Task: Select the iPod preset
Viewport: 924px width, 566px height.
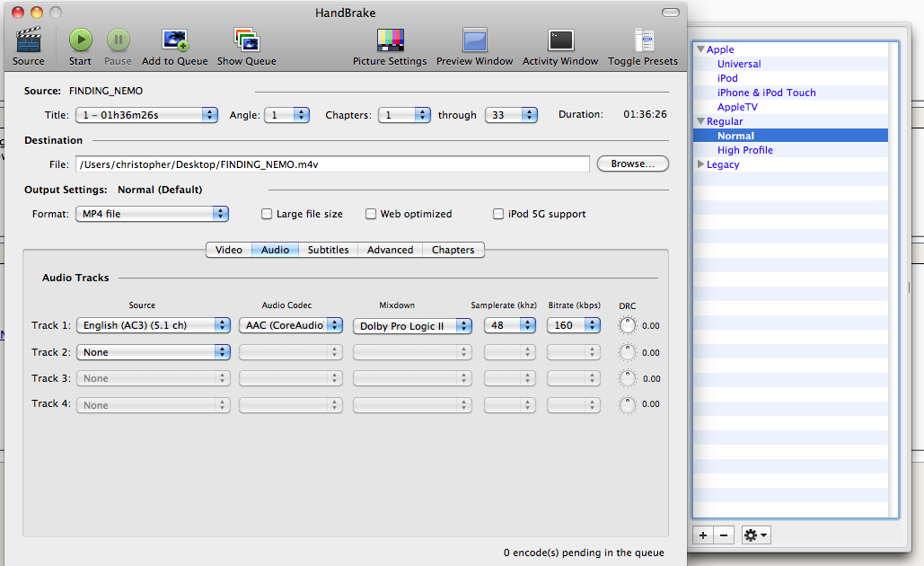Action: tap(727, 78)
